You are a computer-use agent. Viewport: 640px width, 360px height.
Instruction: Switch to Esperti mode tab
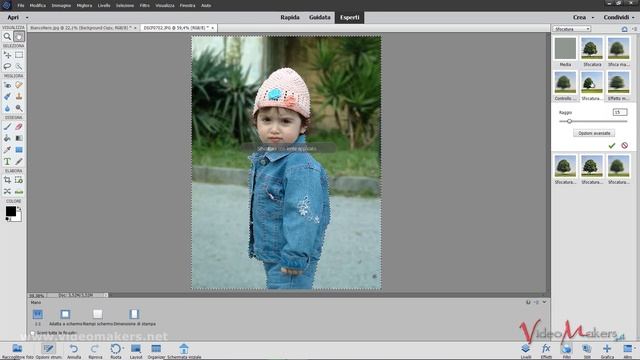click(350, 18)
